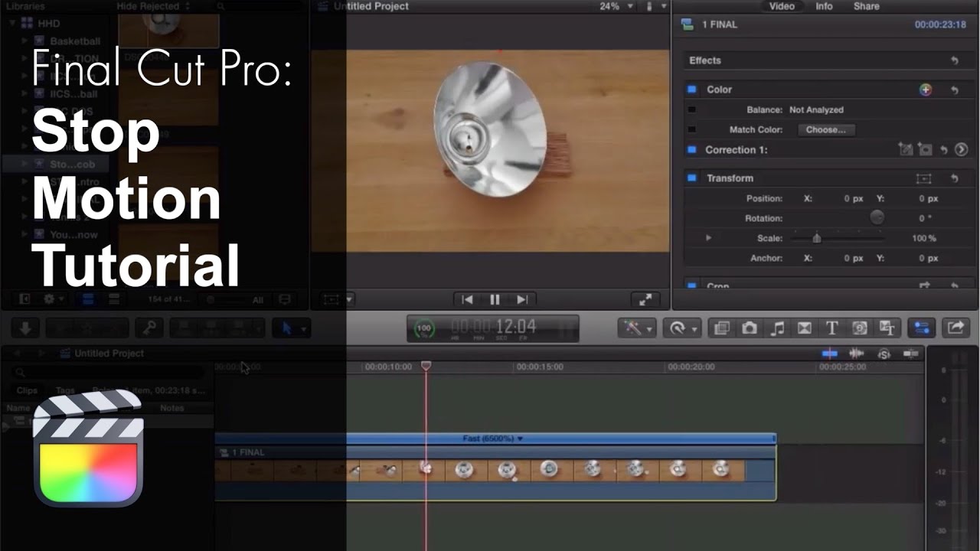
Task: Reset the Transform section
Action: click(x=955, y=178)
